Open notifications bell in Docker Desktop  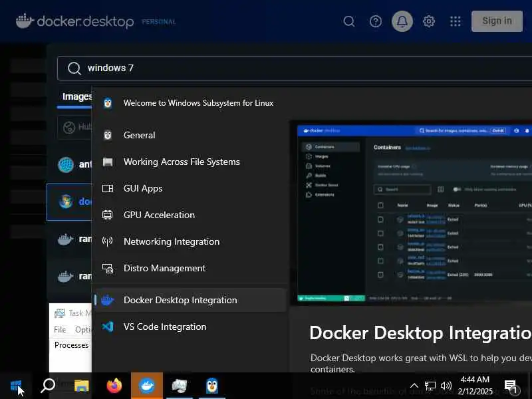[x=402, y=21]
